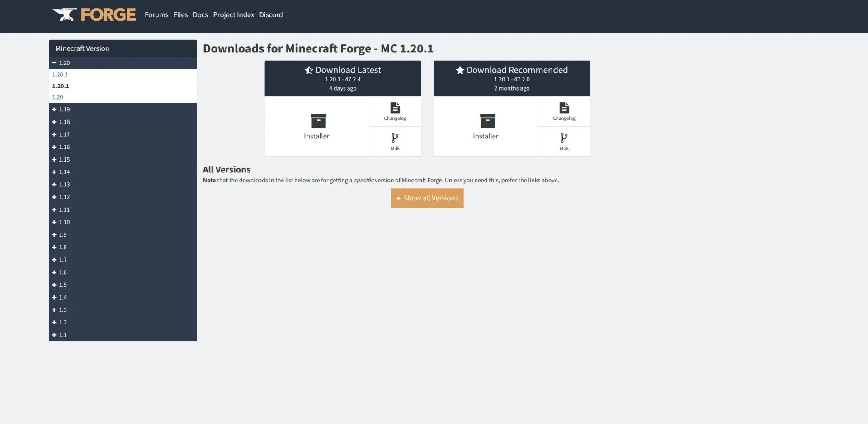Expand the 1.18 version group
Screen dimensions: 868x424
click(123, 122)
